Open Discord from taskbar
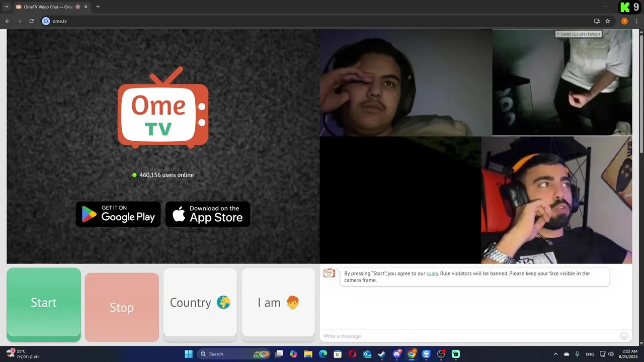The height and width of the screenshot is (362, 644). click(397, 354)
